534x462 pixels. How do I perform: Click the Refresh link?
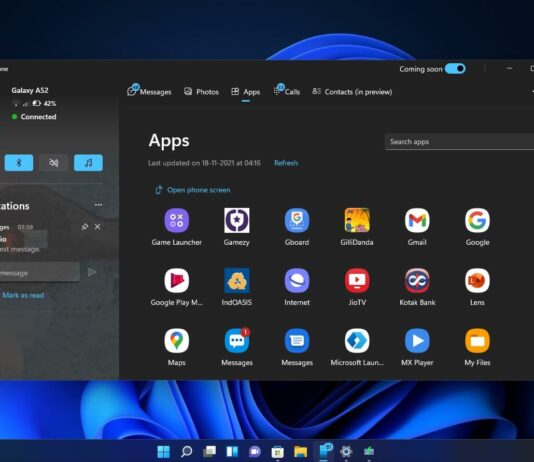coord(286,163)
